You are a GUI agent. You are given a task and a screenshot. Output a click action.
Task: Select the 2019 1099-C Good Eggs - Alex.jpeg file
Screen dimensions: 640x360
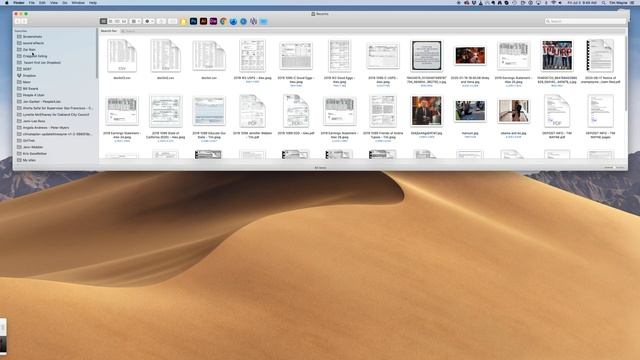coord(296,56)
